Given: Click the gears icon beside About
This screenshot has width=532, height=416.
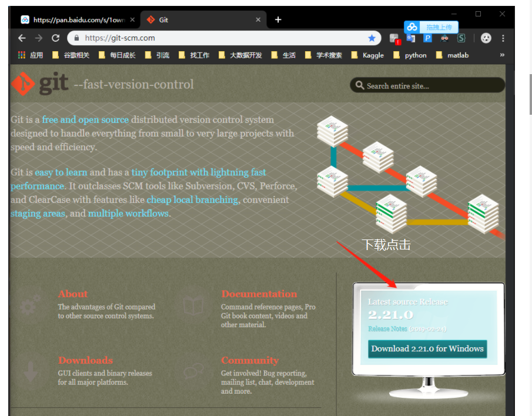Looking at the screenshot, I should (31, 305).
